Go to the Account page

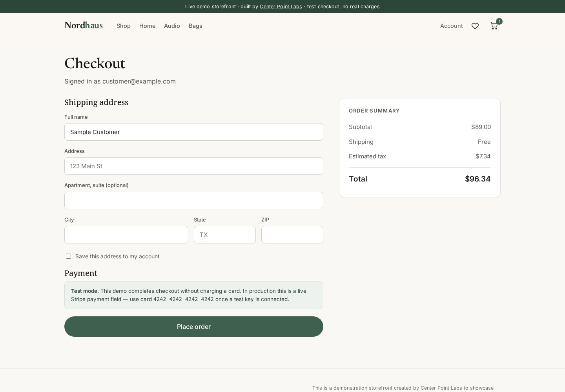pyautogui.click(x=451, y=26)
